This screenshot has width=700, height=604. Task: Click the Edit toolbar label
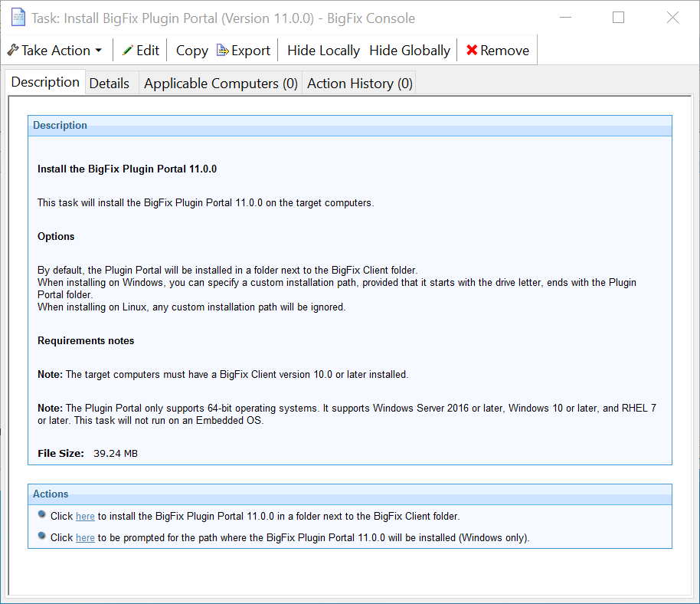148,51
